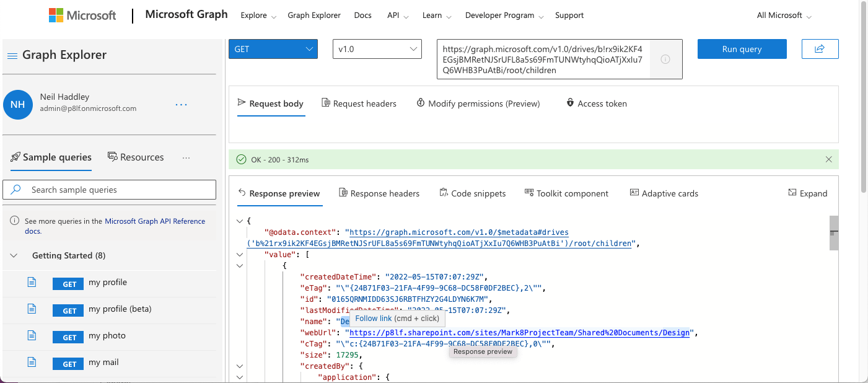Open the Access token tab
The width and height of the screenshot is (868, 383).
pyautogui.click(x=596, y=103)
